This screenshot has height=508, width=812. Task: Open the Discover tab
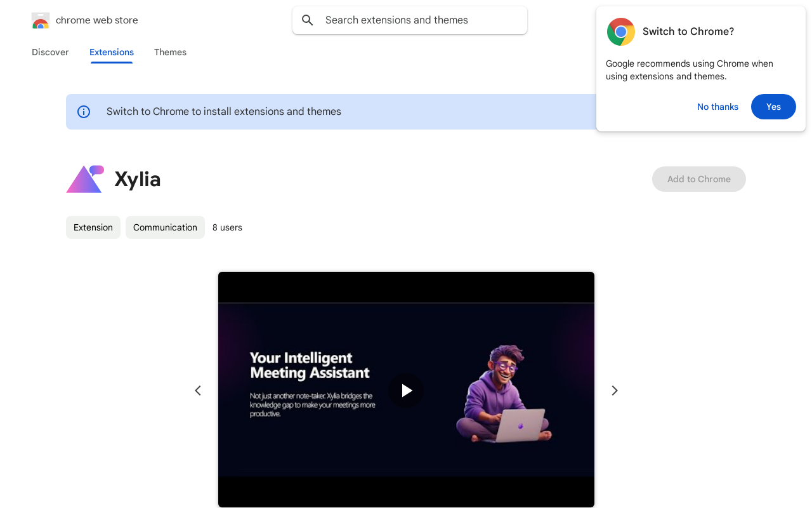[50, 52]
